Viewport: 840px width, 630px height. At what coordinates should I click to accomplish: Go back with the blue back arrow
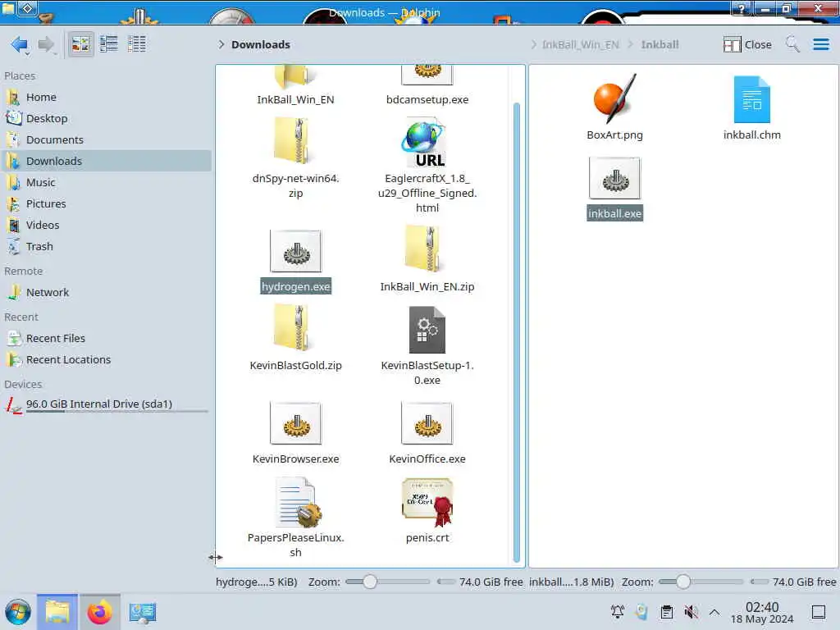coord(20,44)
